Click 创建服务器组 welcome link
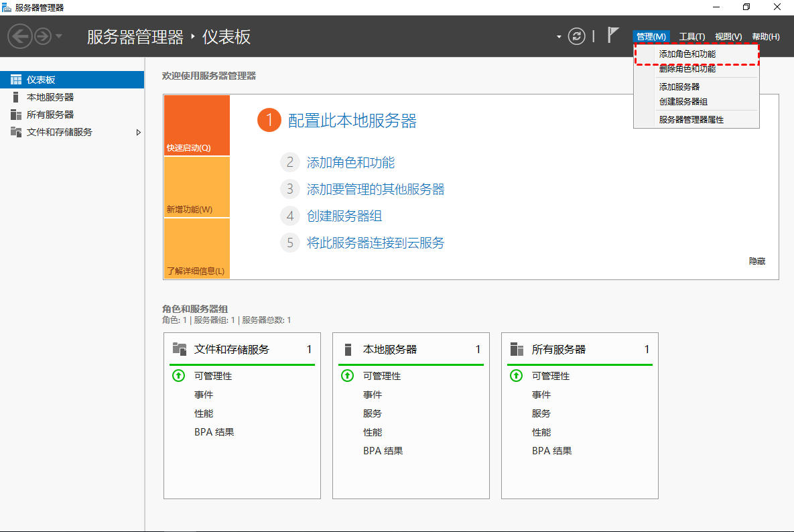 [x=344, y=216]
